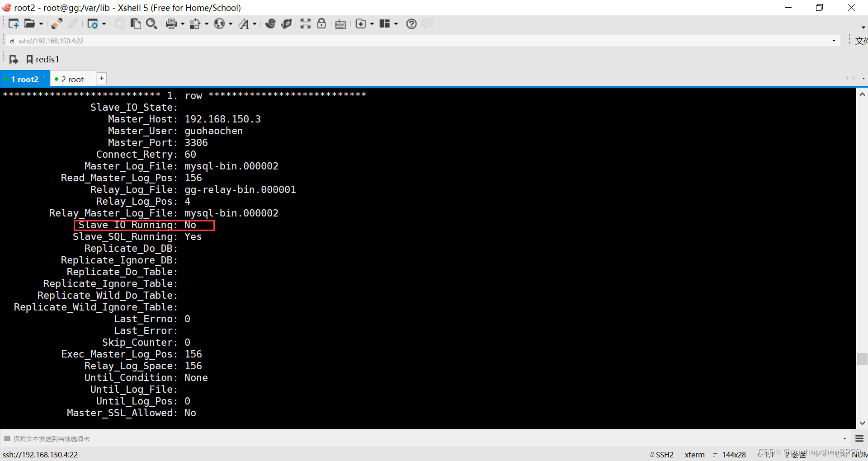Click the quick-command arrow icon beside redis1
Screen dimensions: 868x461
[x=14, y=59]
